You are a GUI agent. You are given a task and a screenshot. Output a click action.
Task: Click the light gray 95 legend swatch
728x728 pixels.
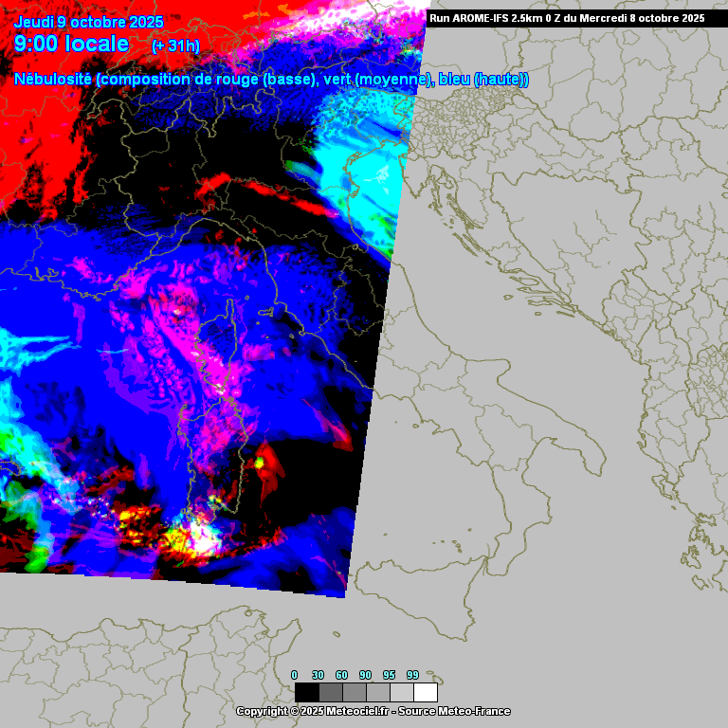tap(402, 692)
